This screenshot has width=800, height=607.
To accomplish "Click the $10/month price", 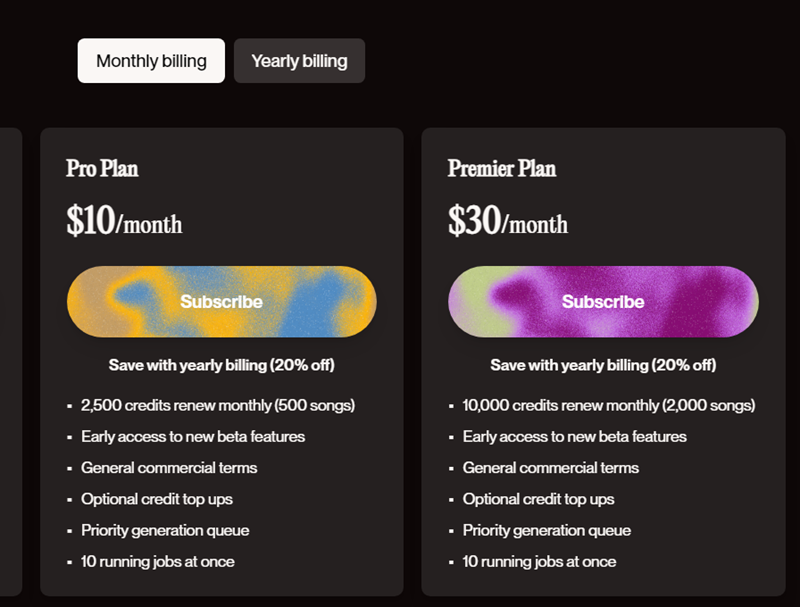I will (x=124, y=221).
